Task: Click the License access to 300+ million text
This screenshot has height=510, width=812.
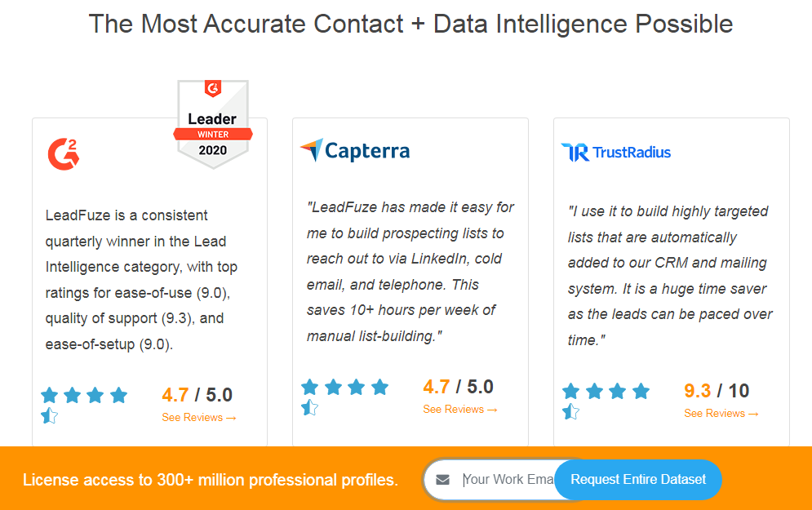Action: coord(211,480)
